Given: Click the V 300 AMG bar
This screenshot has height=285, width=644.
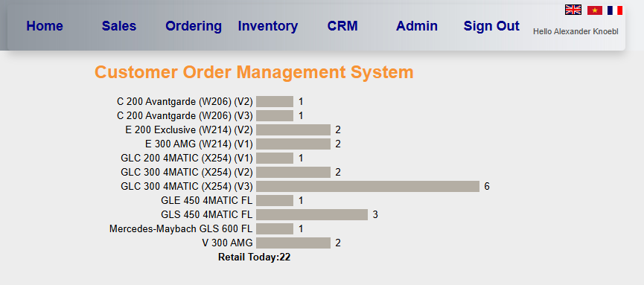Looking at the screenshot, I should pyautogui.click(x=293, y=243).
